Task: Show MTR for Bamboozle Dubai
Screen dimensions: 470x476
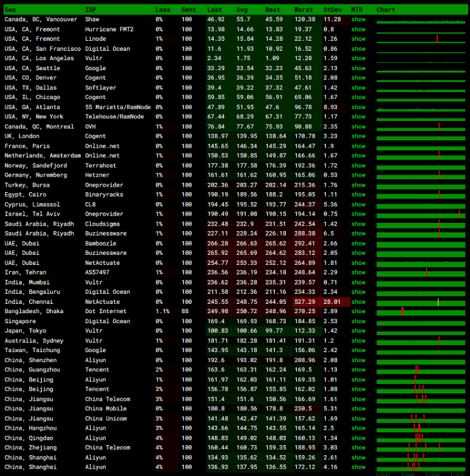Action: coord(358,244)
